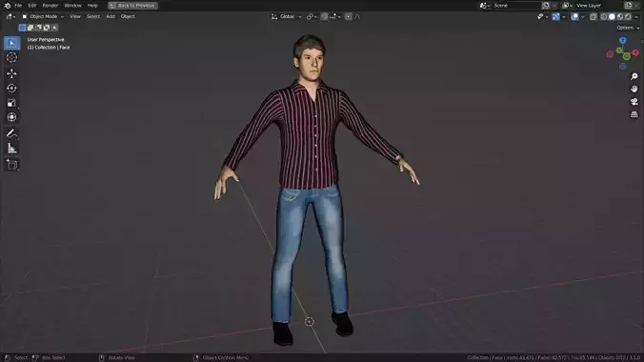
Task: Set selection mode to invert (fourth icon)
Action: [x=47, y=28]
